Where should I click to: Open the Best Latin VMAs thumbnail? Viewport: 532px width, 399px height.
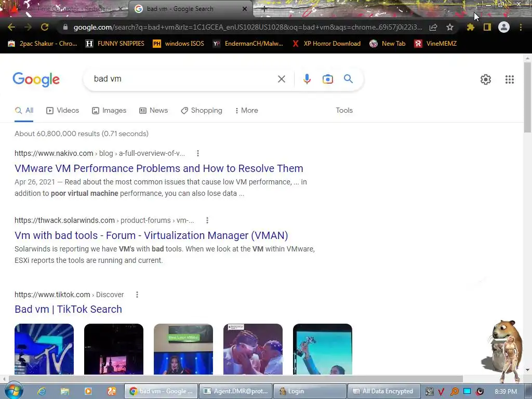coord(183,349)
